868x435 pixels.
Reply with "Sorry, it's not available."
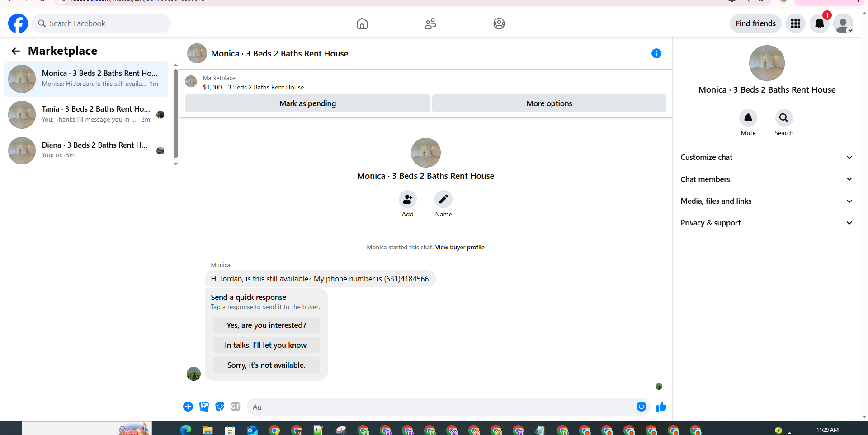pyautogui.click(x=266, y=365)
